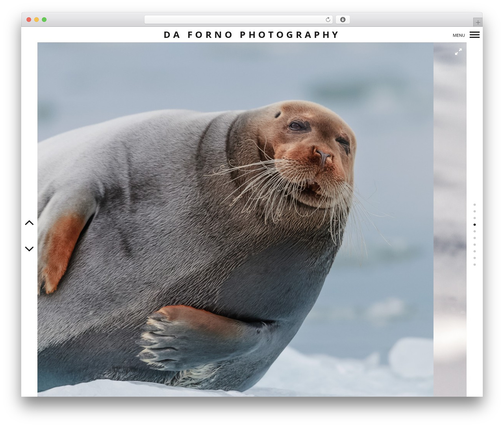Add a new browser tab with plus

(478, 22)
